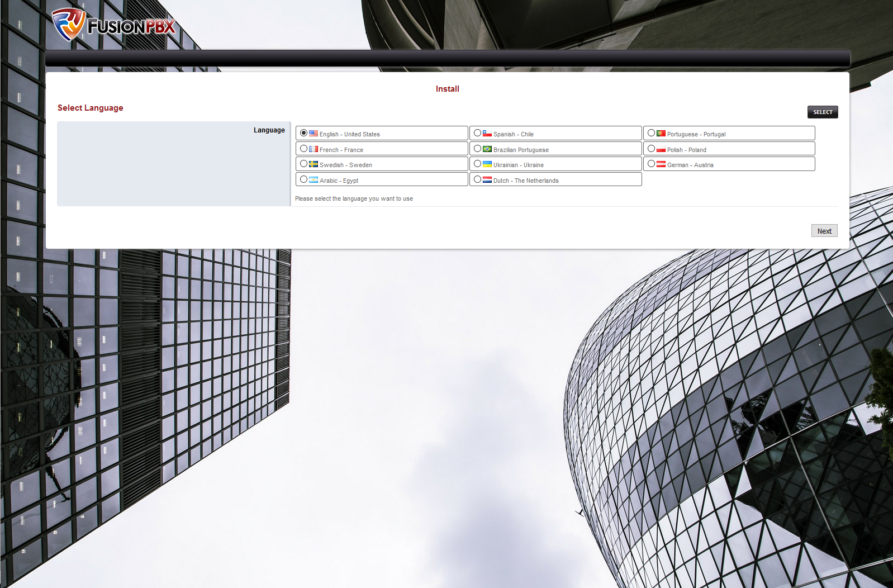
Task: Click the Portugal flag icon
Action: pos(661,134)
